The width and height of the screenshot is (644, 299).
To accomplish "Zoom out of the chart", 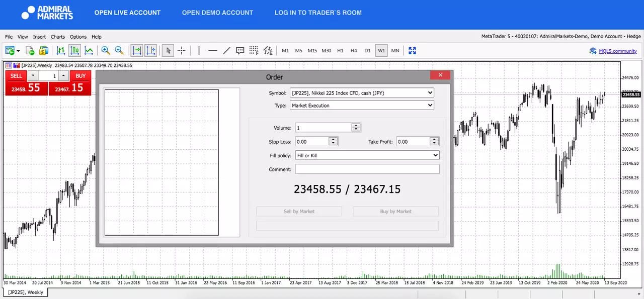I will pyautogui.click(x=119, y=50).
